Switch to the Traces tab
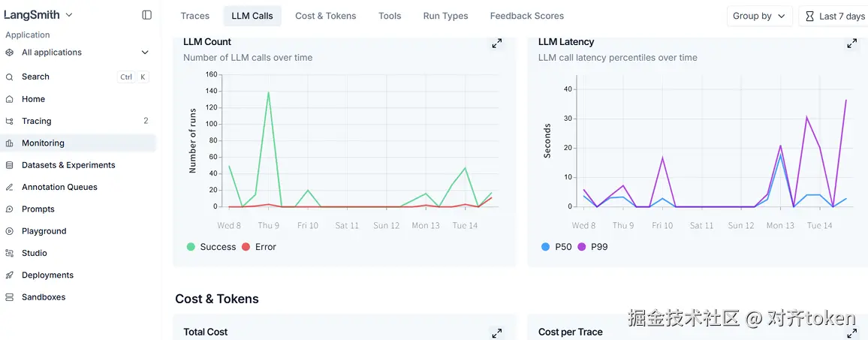 point(195,16)
